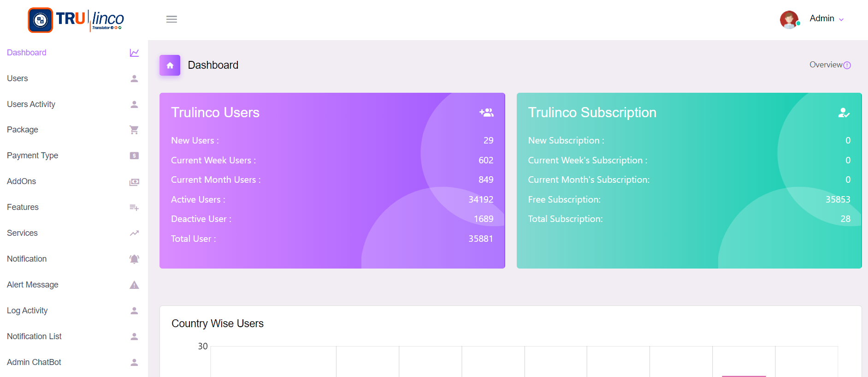The width and height of the screenshot is (868, 377).
Task: Click the Package shopping cart icon
Action: (x=134, y=130)
